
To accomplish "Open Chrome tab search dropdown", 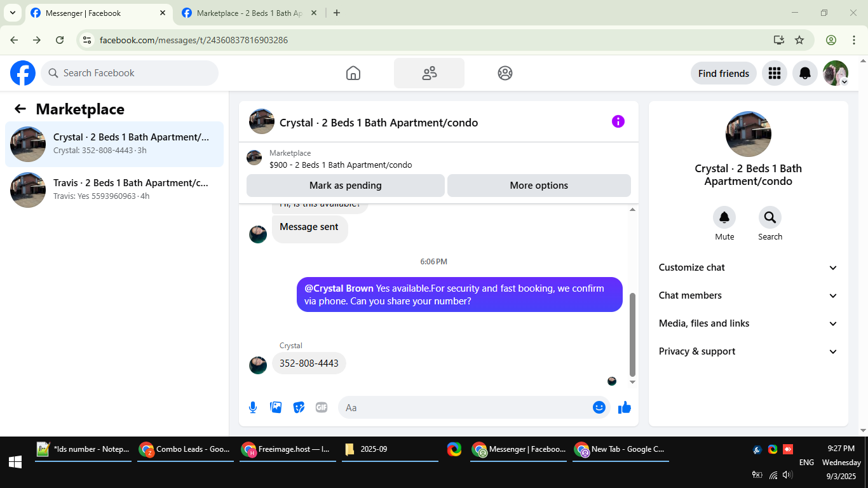I will pos(12,13).
